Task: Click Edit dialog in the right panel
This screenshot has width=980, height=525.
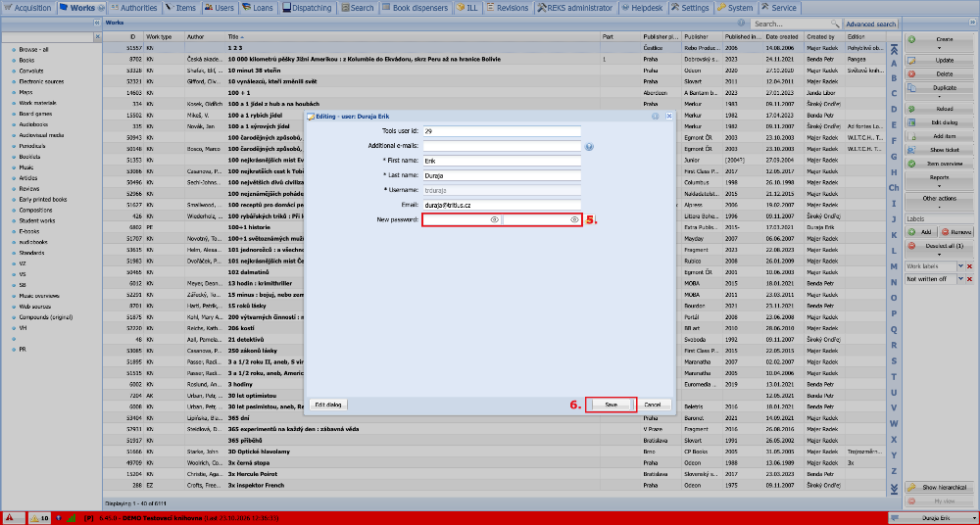Action: [x=940, y=122]
